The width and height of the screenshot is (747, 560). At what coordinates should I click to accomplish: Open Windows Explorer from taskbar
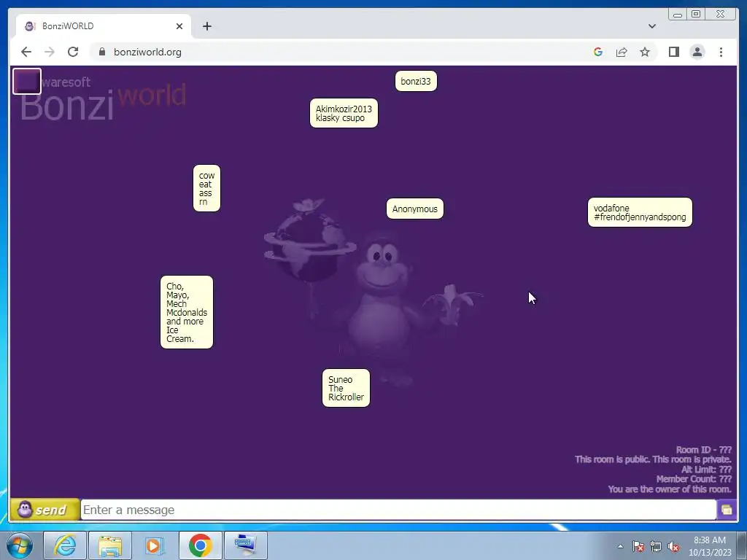point(110,545)
